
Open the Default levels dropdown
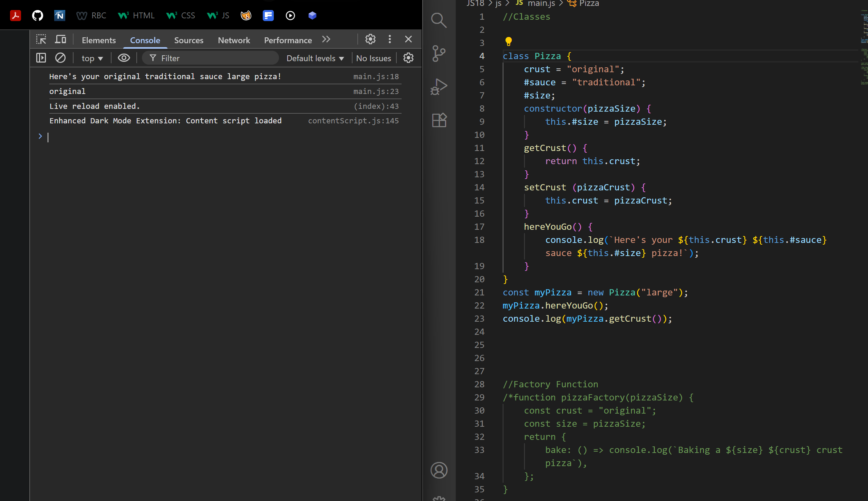[315, 58]
